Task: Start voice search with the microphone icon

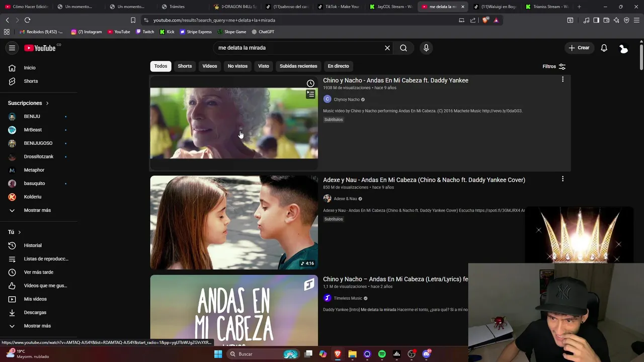Action: click(x=426, y=48)
